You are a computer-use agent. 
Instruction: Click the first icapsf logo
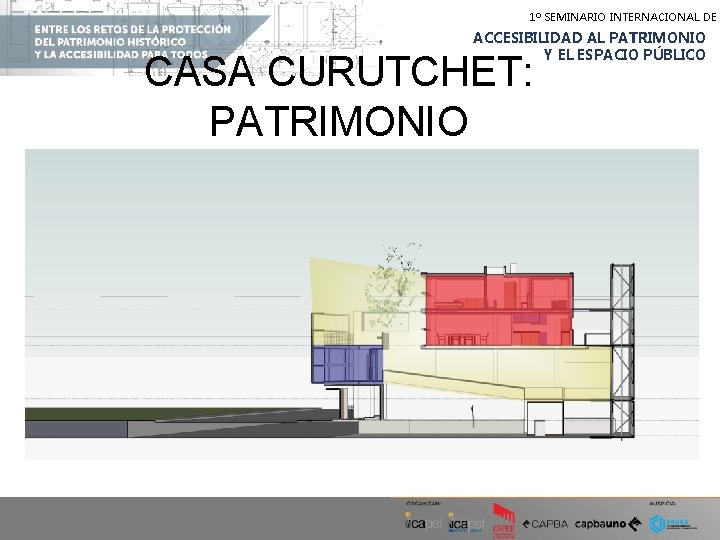point(423,522)
